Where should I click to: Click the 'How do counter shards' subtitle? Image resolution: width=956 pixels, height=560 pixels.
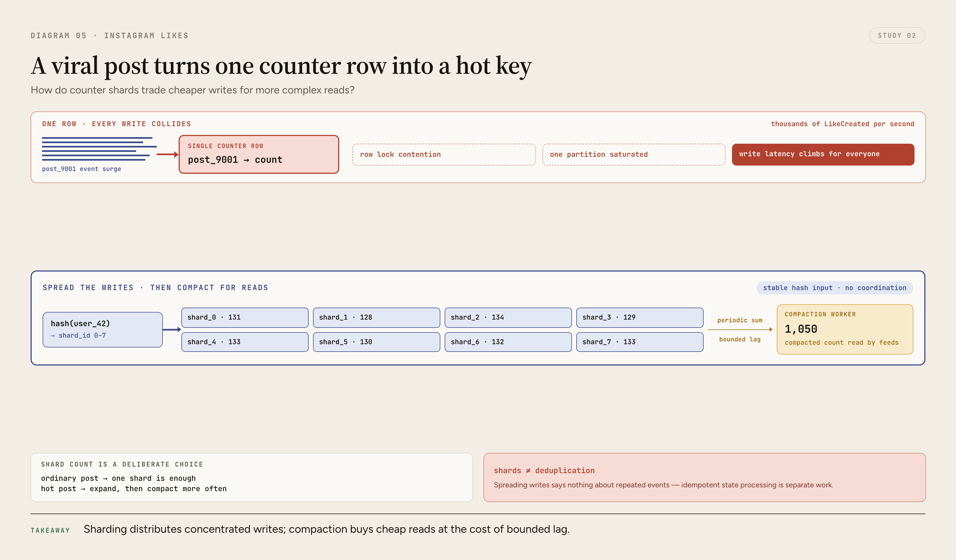pos(192,90)
